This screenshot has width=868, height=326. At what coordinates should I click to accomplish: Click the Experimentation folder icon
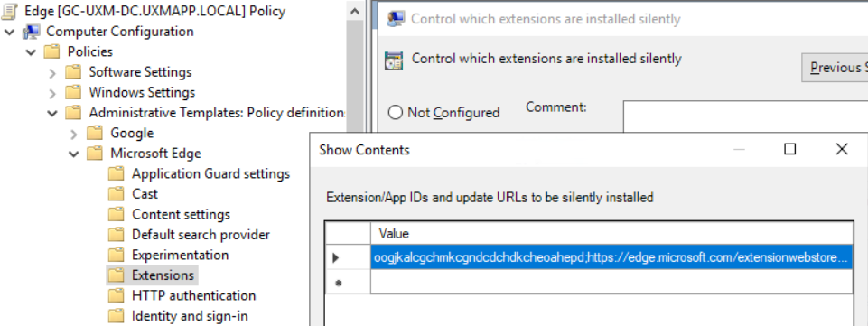pyautogui.click(x=116, y=256)
